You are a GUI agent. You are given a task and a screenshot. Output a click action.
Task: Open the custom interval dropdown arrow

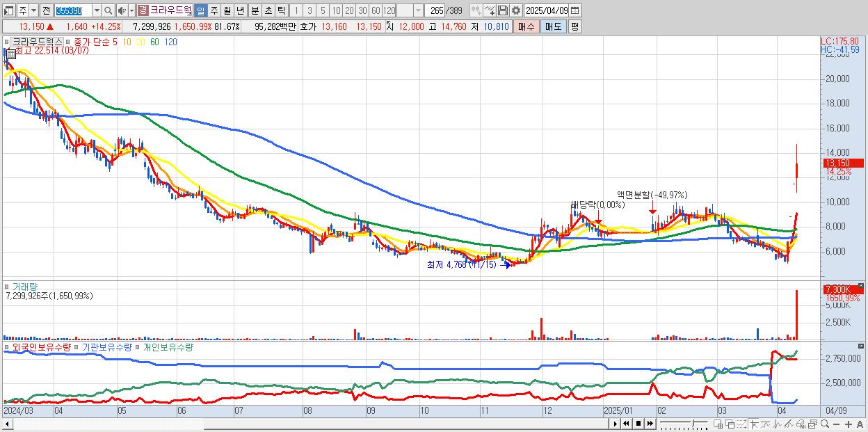click(418, 10)
